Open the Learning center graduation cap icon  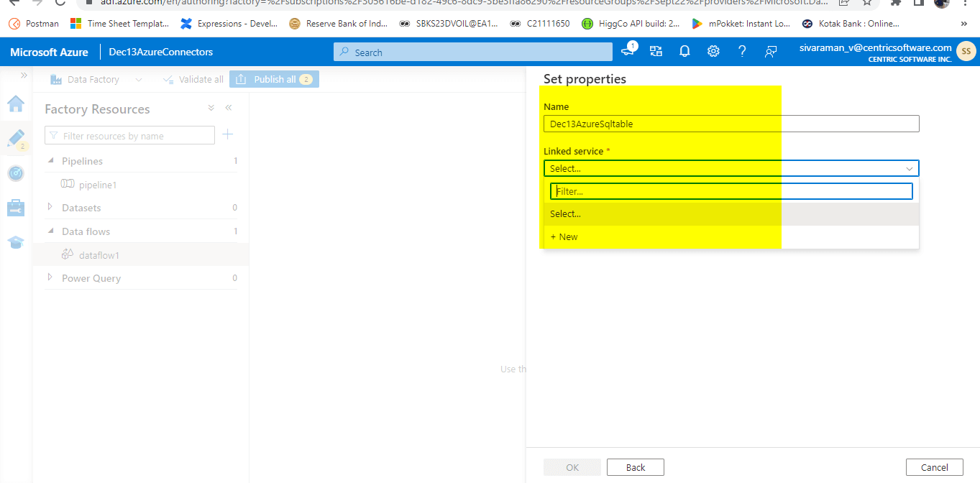tap(16, 242)
